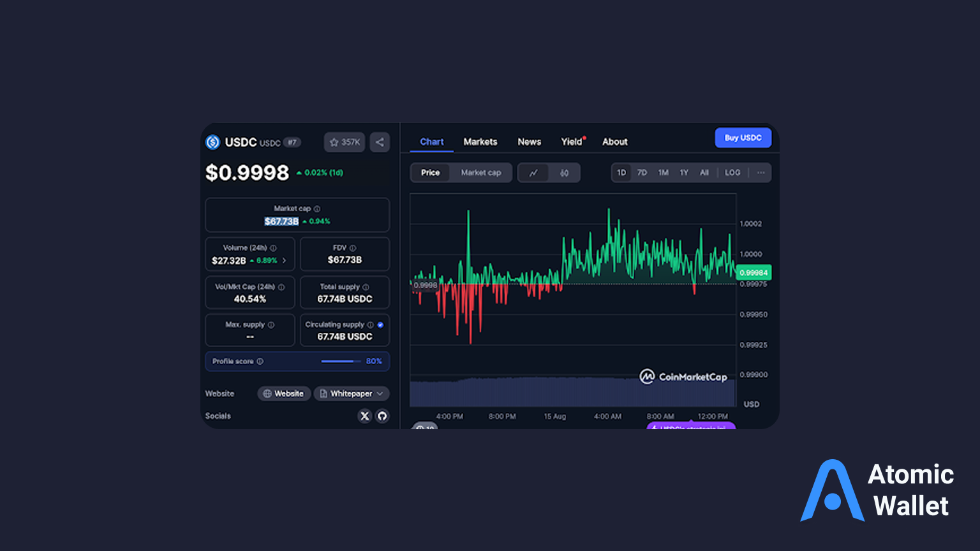
Task: Click the Profile score progress bar
Action: (x=341, y=361)
